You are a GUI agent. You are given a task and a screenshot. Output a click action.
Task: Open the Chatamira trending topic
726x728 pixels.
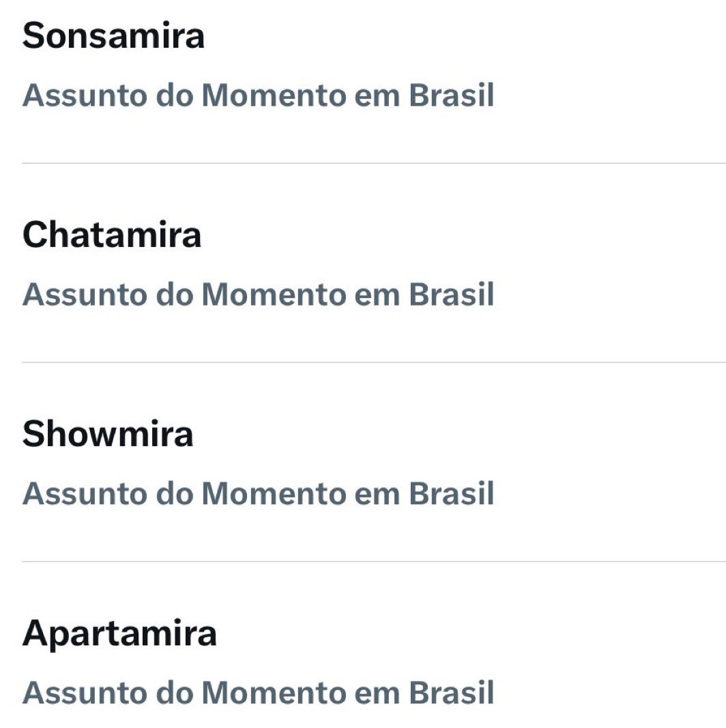pos(112,235)
